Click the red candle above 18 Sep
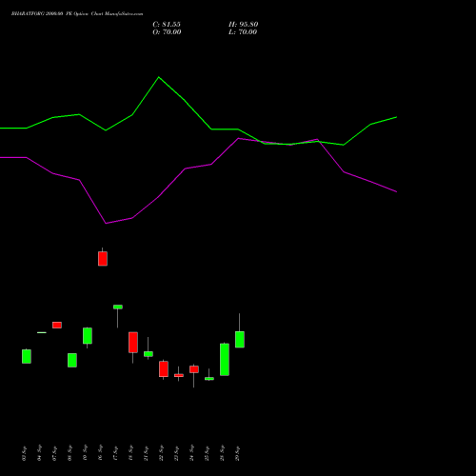476x476 pixels. point(133,343)
